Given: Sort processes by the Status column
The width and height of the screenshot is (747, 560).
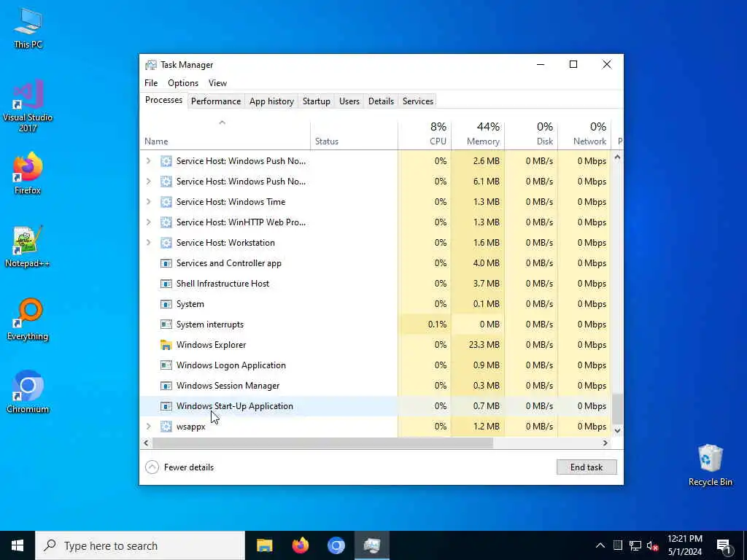Looking at the screenshot, I should [x=354, y=134].
